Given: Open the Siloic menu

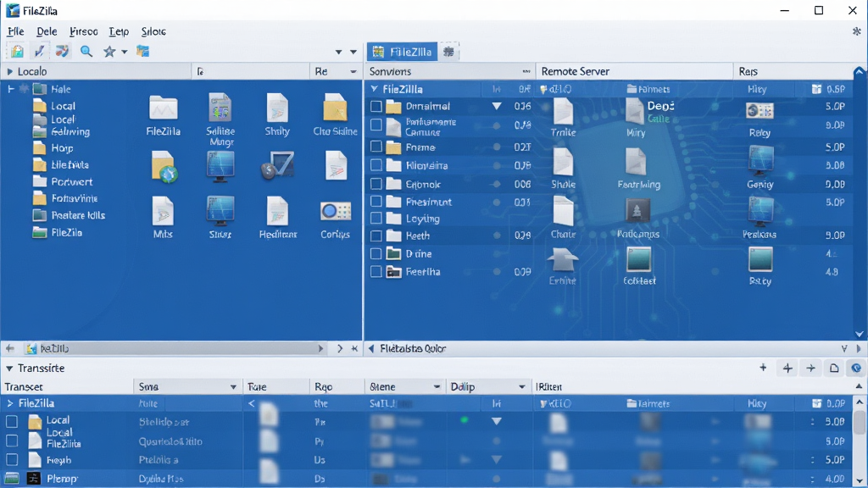Looking at the screenshot, I should pyautogui.click(x=153, y=31).
